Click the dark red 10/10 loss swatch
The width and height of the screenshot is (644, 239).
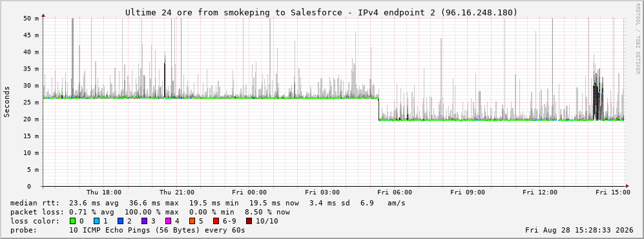click(x=249, y=221)
